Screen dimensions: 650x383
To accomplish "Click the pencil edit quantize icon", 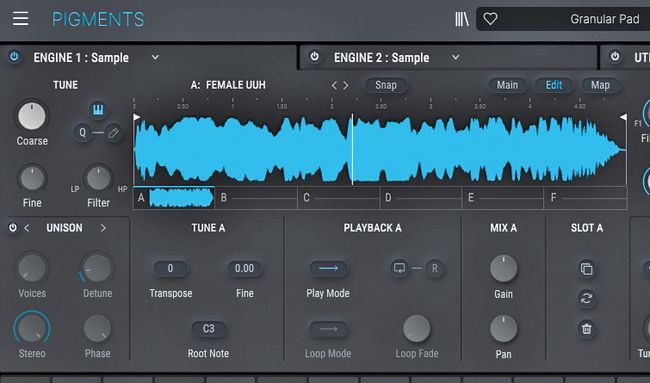I will point(113,133).
